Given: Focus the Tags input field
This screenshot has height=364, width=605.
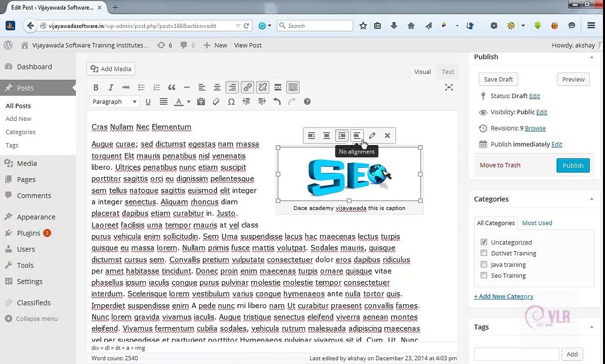Looking at the screenshot, I should click(x=516, y=354).
